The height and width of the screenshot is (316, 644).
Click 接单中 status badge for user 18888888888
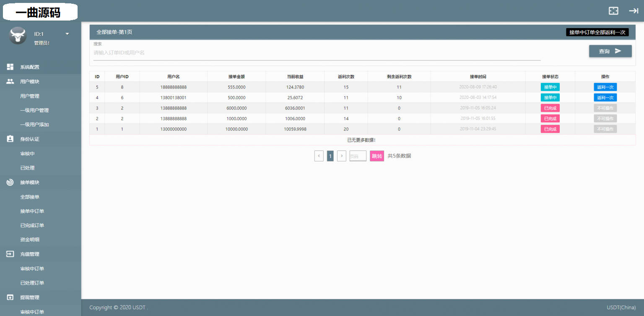tap(550, 87)
